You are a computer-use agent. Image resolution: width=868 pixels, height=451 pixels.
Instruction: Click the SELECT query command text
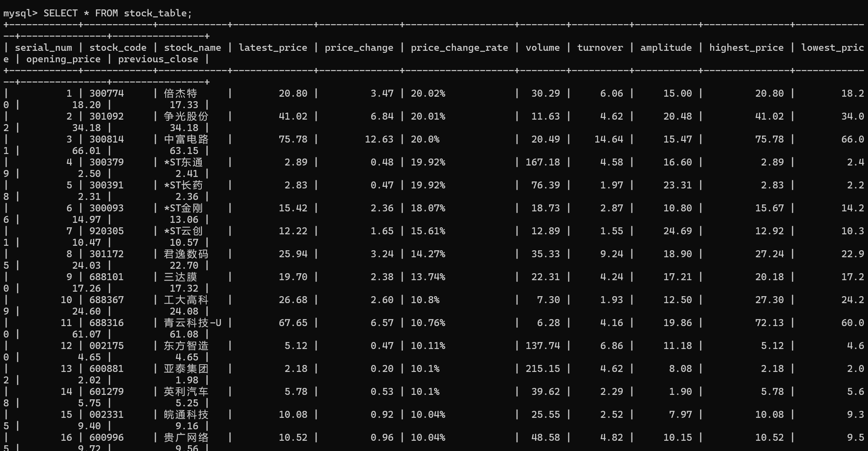coord(117,13)
